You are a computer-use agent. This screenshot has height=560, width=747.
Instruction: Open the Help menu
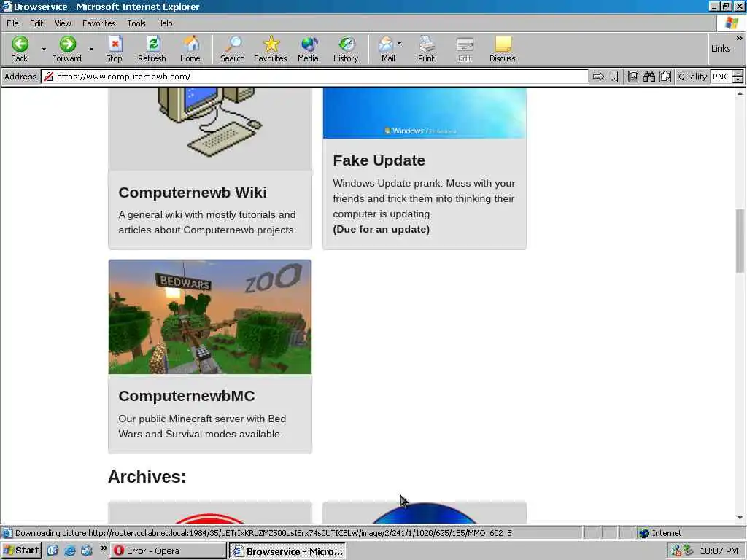164,23
